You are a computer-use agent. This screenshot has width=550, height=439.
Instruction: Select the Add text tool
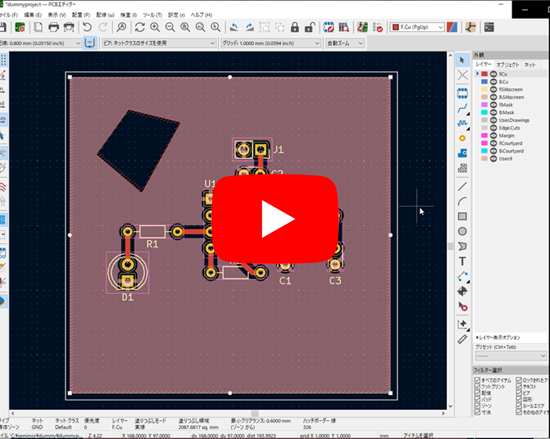coord(462,261)
